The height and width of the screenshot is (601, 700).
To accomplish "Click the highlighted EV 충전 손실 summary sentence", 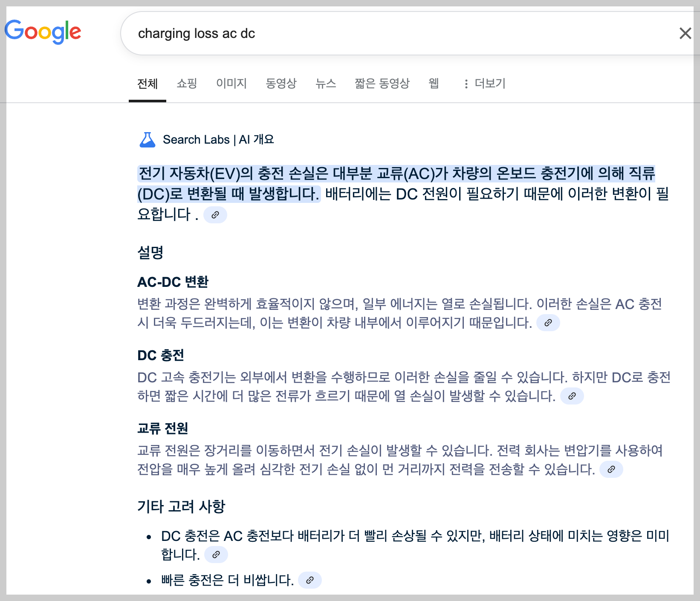I will tap(396, 184).
